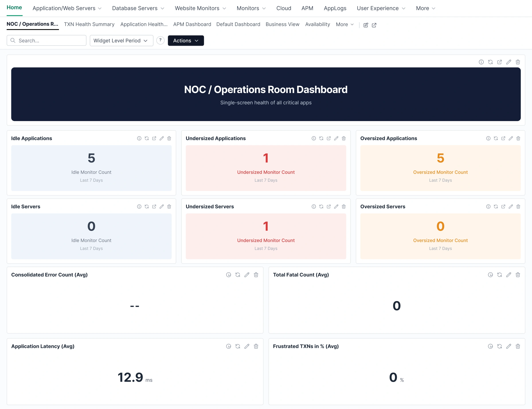Refresh the Idle Applications widget
This screenshot has width=532, height=409.
click(147, 138)
